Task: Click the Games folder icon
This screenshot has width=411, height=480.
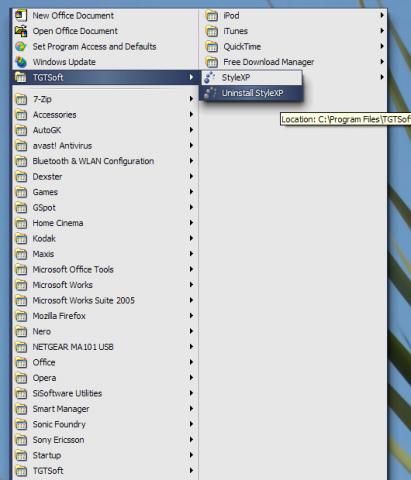Action: pyautogui.click(x=21, y=192)
